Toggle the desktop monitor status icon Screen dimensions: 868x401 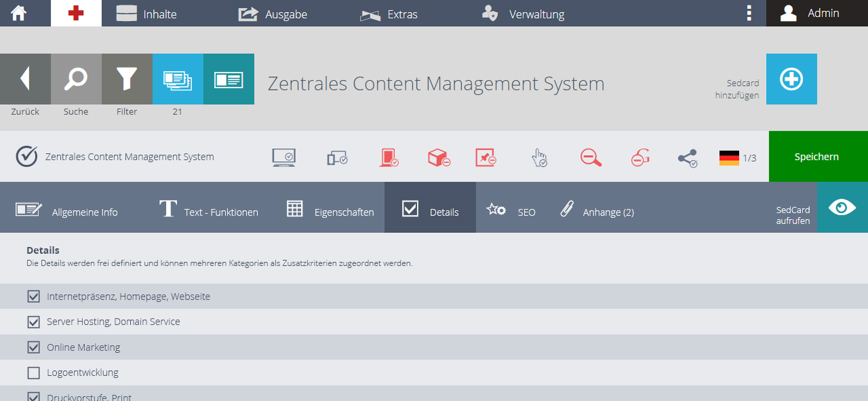[x=284, y=157]
